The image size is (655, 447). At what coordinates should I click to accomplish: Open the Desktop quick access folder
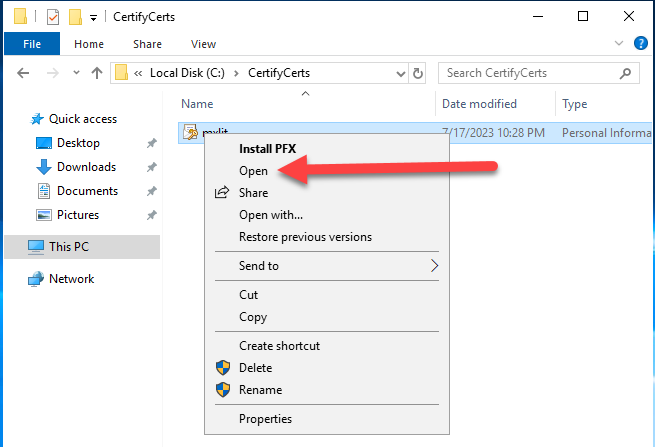tap(78, 143)
